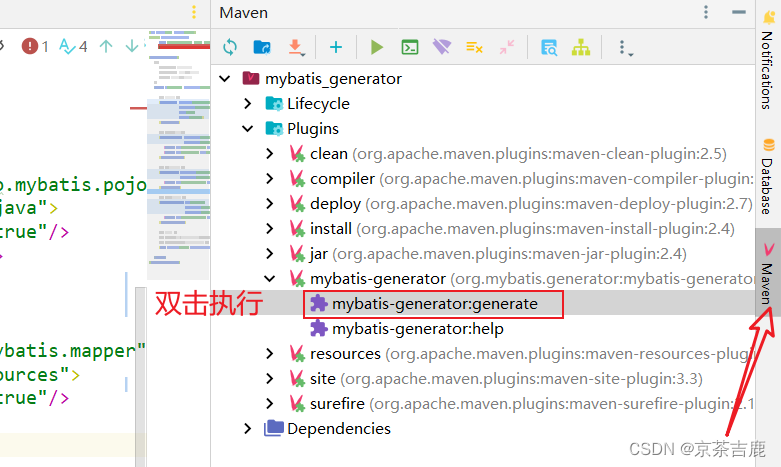Click mybatis-generator plugin label
This screenshot has width=781, height=467.
pos(378,279)
